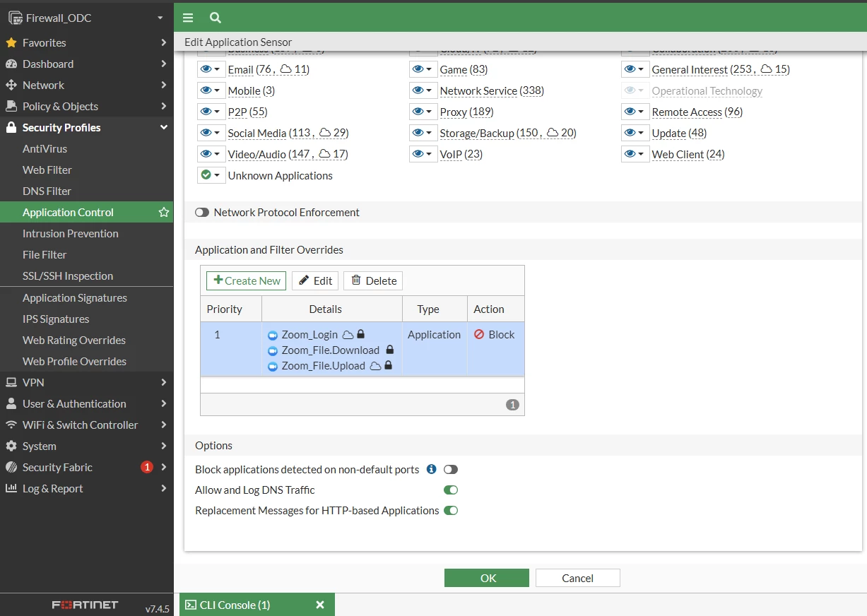Click the Zoom icon beside Zoom_Login
Screen dimensions: 867x616
click(273, 335)
